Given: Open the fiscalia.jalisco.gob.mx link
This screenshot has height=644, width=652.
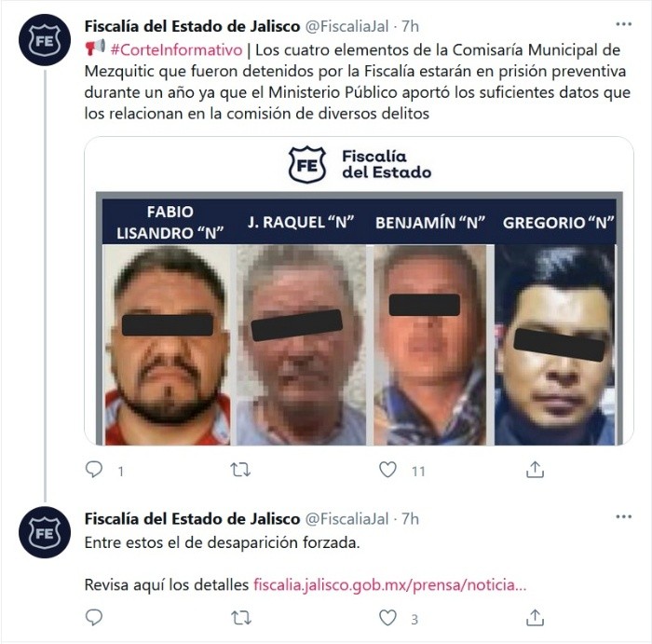Looking at the screenshot, I should (x=390, y=585).
